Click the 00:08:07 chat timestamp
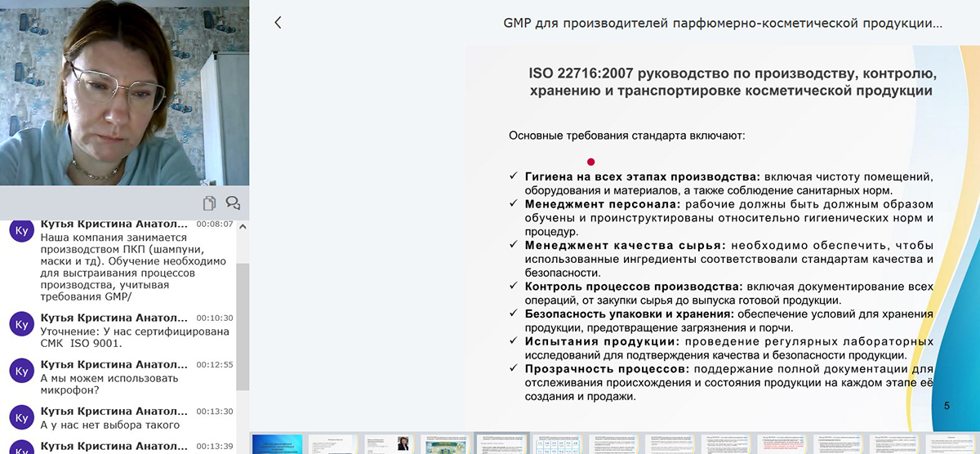Viewport: 980px width, 454px height. point(215,225)
